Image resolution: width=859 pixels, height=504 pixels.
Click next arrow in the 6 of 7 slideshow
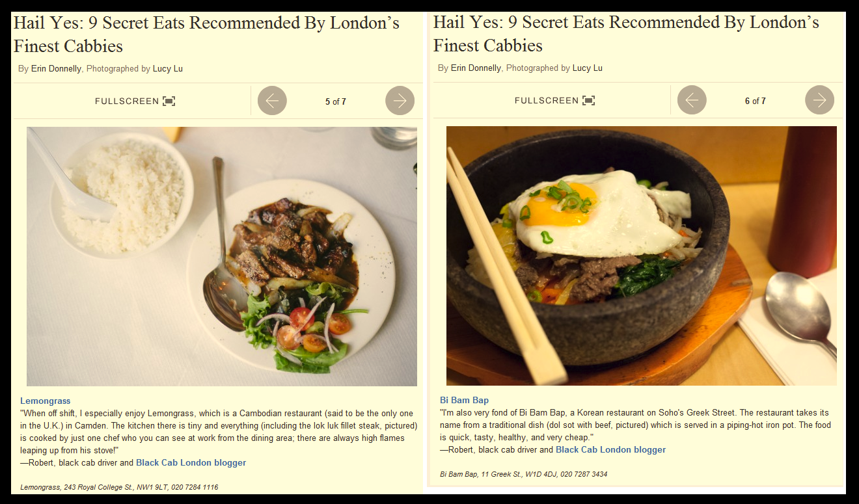click(x=819, y=100)
